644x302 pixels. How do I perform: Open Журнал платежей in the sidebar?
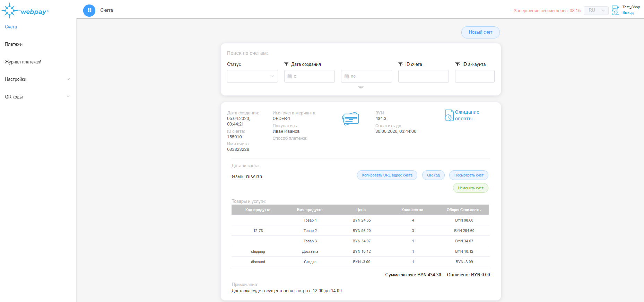(x=23, y=62)
